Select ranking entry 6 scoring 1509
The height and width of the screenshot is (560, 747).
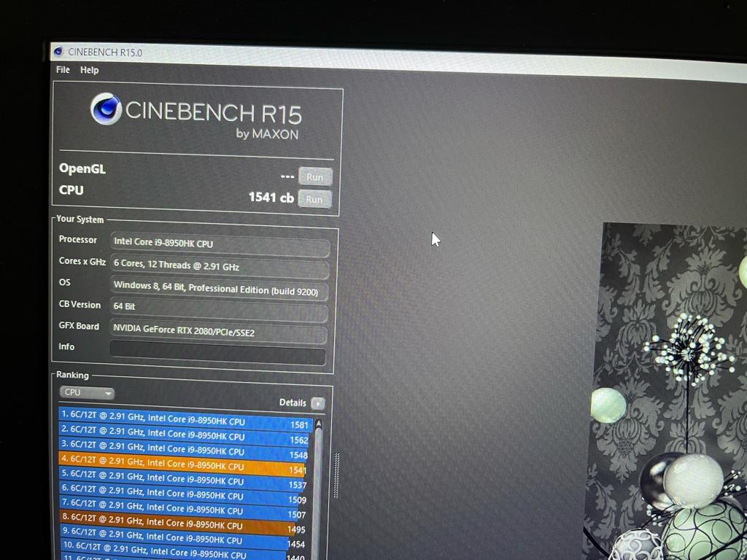[183, 494]
